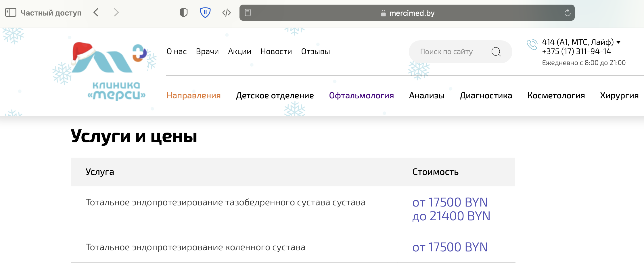Call 414 (A1, МТС, Лайф) number
This screenshot has width=644, height=279.
578,42
